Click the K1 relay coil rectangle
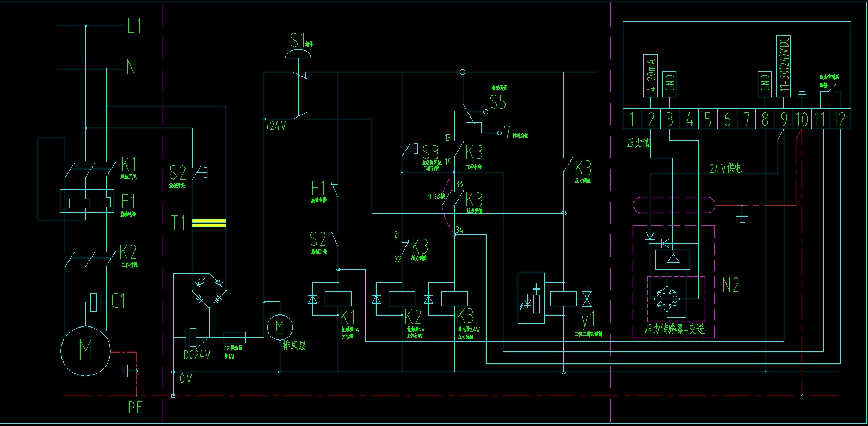The width and height of the screenshot is (868, 426). pos(338,299)
